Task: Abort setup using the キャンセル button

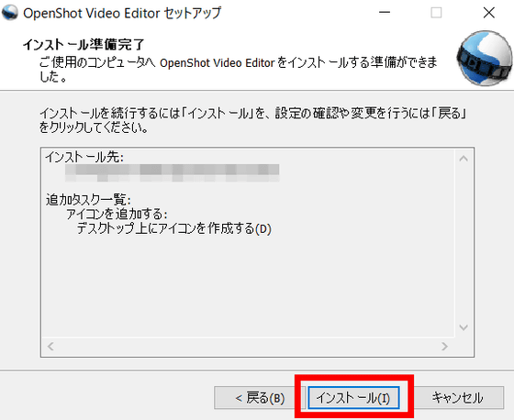Action: click(x=458, y=398)
